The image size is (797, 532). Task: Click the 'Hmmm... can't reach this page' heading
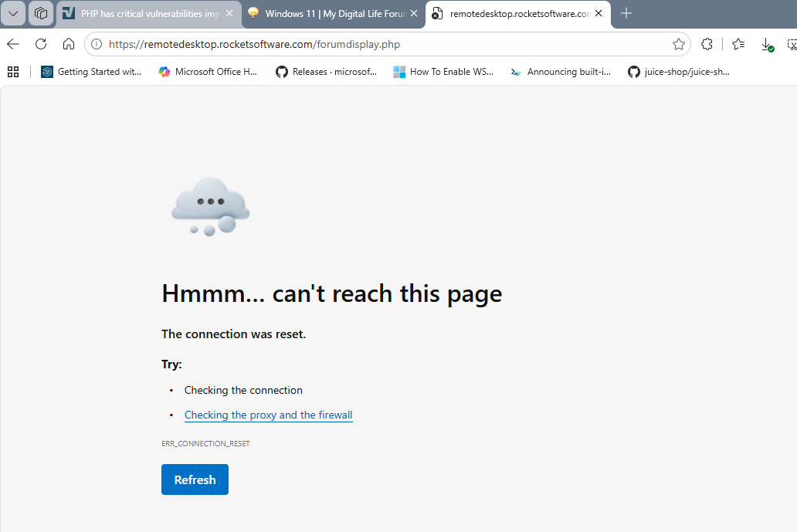click(x=332, y=293)
